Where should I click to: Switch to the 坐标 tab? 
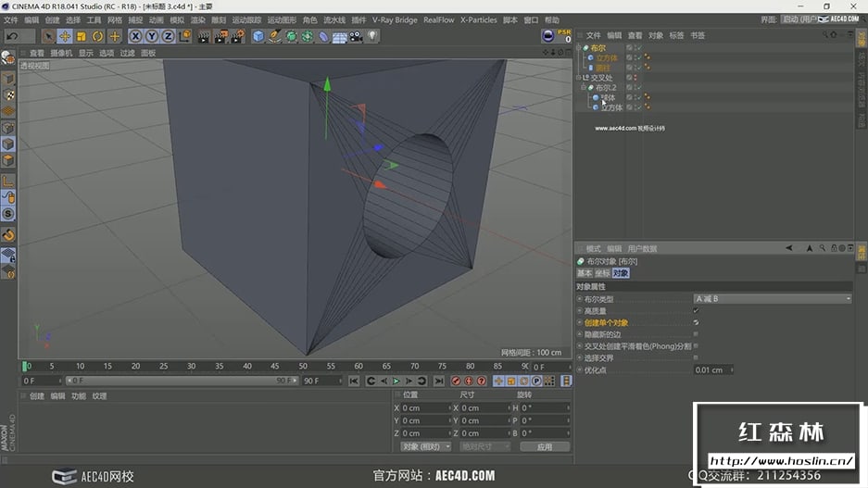(x=602, y=273)
